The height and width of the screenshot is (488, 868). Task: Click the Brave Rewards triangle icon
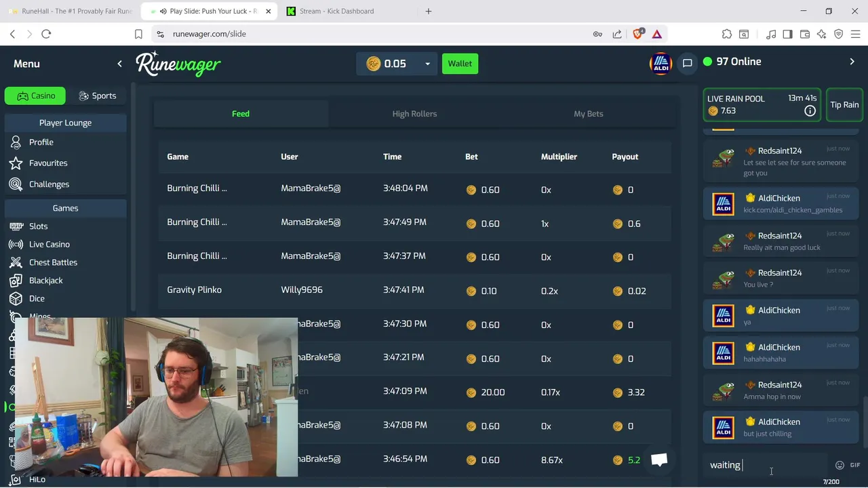tap(657, 34)
